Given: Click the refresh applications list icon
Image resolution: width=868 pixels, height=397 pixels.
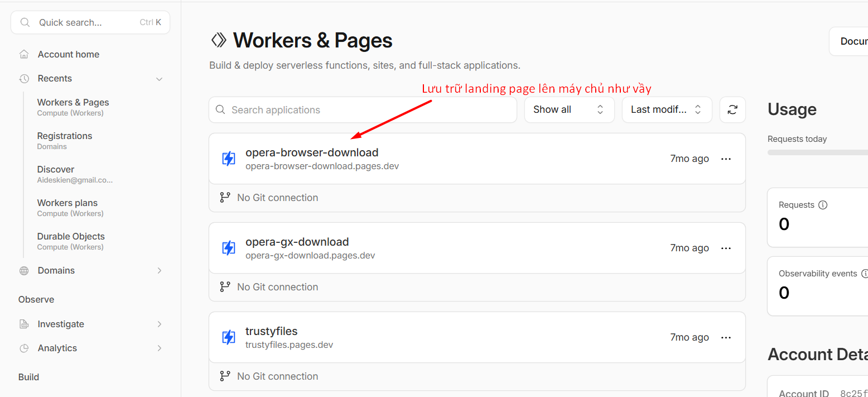Looking at the screenshot, I should 732,109.
